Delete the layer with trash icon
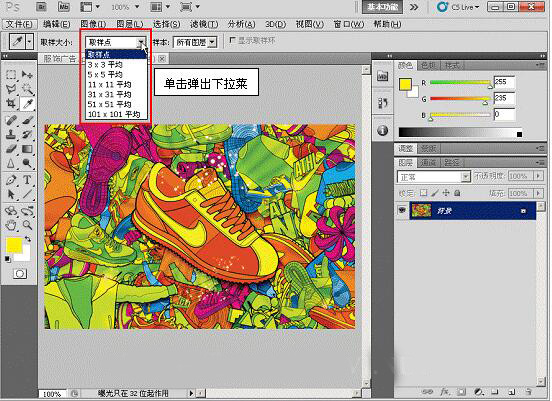 pyautogui.click(x=528, y=391)
